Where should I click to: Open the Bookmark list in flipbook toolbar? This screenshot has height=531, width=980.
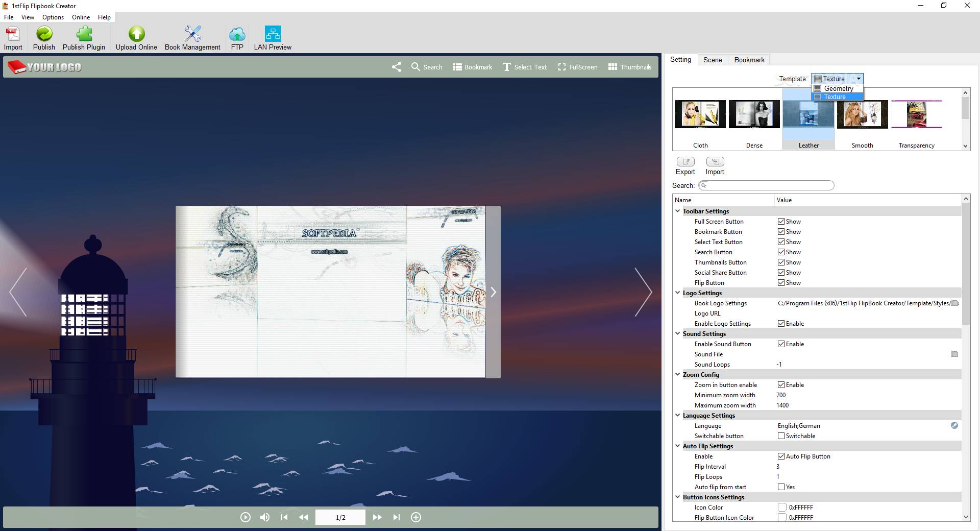click(473, 67)
